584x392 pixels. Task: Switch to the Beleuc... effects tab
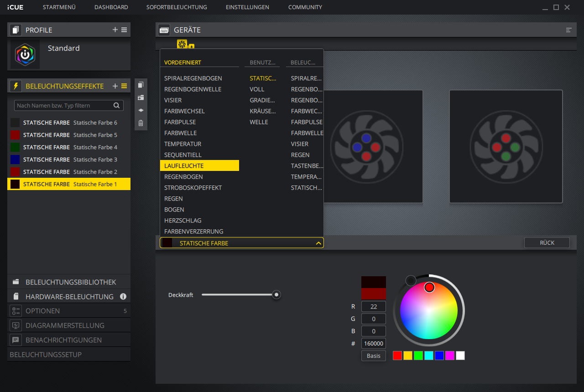click(303, 62)
